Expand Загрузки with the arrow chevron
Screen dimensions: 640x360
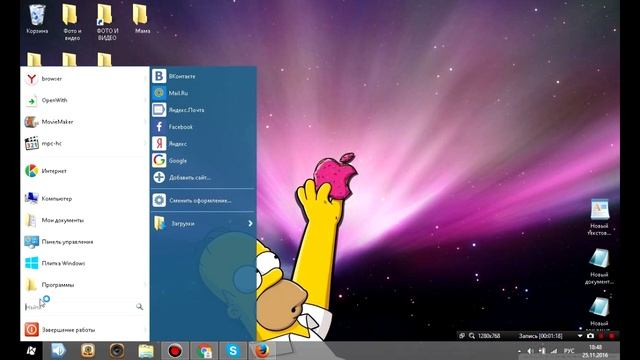pos(250,224)
